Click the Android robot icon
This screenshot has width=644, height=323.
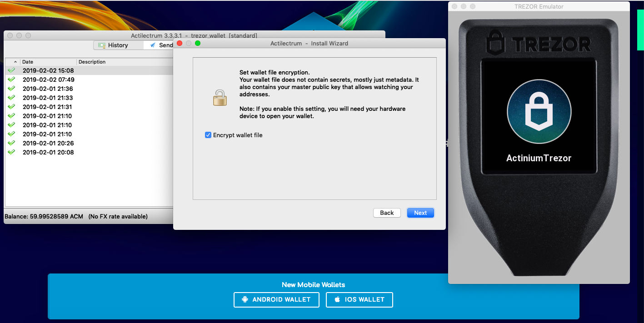pyautogui.click(x=245, y=300)
